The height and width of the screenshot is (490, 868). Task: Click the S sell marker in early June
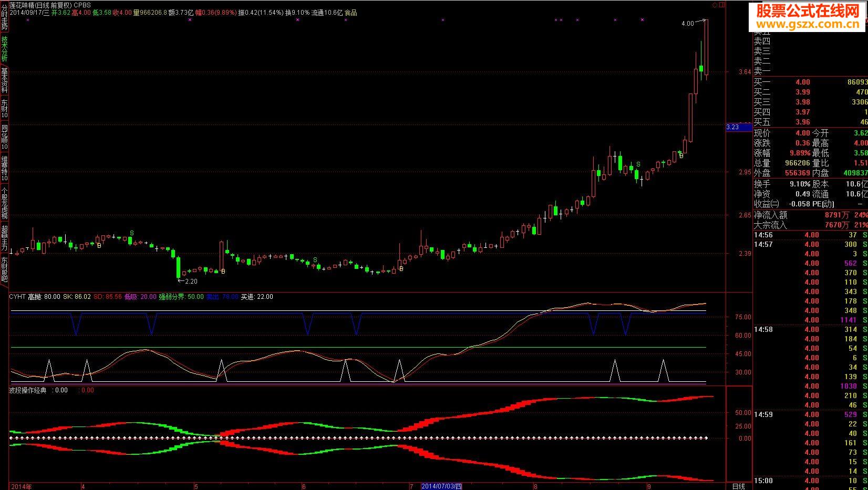(315, 260)
